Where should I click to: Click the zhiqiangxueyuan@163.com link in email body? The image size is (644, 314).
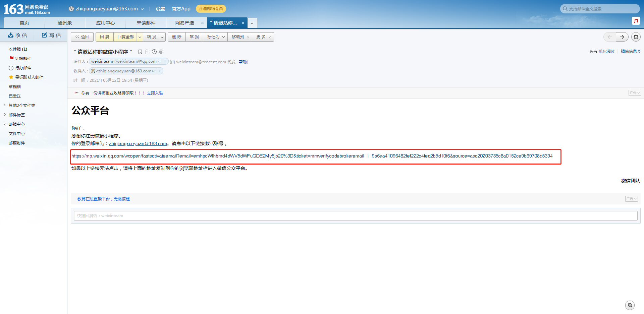[138, 143]
